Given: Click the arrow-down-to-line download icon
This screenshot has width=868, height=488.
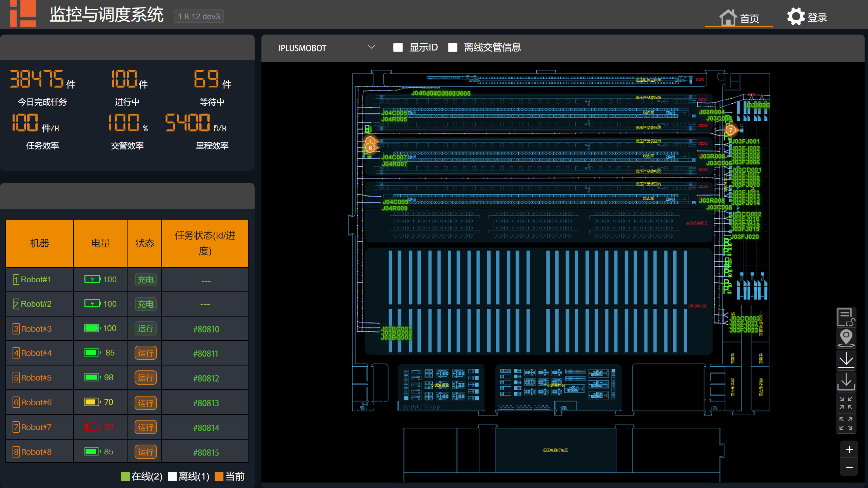Looking at the screenshot, I should pyautogui.click(x=846, y=360).
